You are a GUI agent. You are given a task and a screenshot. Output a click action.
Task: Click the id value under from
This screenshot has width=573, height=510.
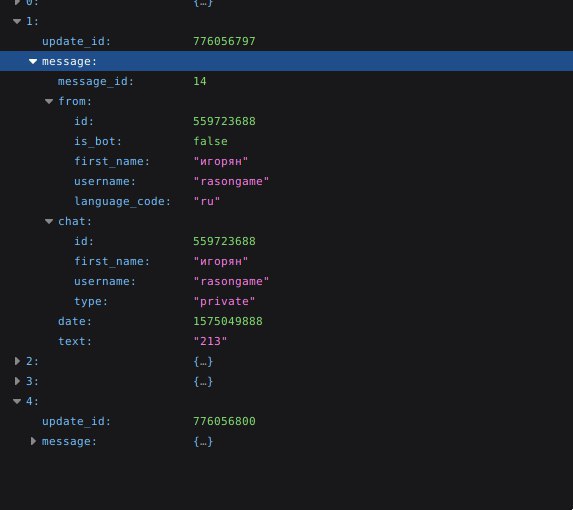tap(224, 121)
